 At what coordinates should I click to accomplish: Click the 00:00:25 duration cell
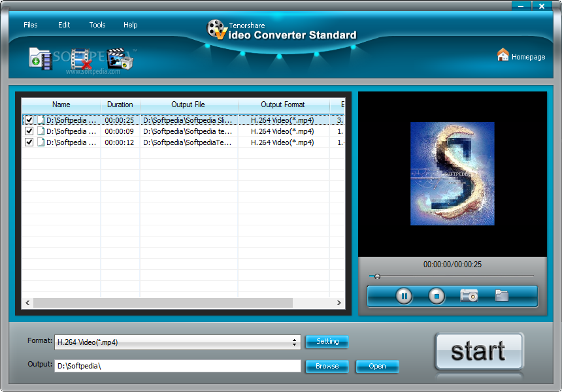[120, 120]
